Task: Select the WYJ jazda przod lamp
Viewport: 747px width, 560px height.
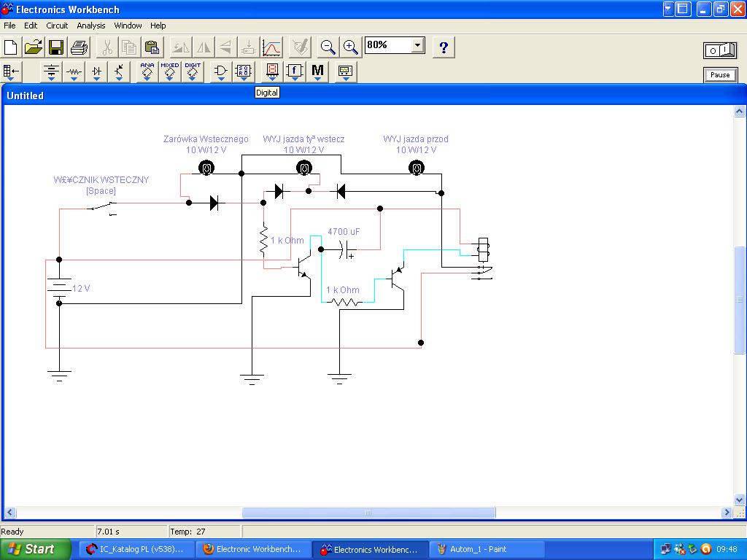Action: coord(417,168)
